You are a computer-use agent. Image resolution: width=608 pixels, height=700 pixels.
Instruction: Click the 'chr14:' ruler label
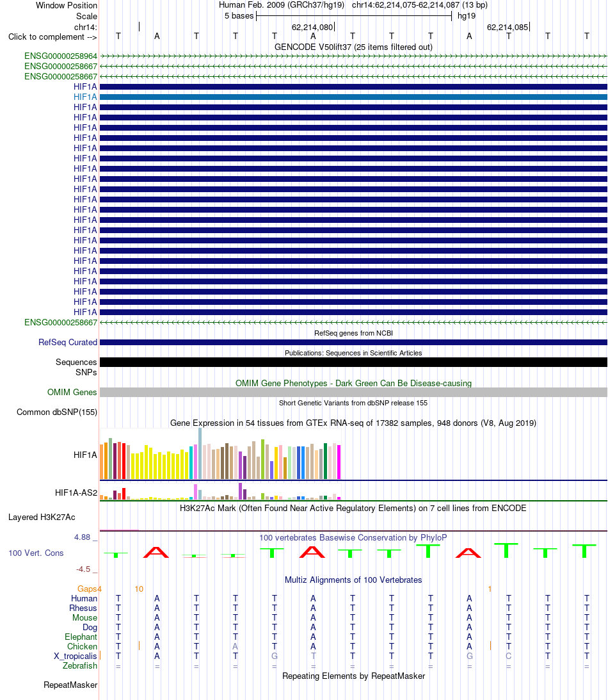[86, 28]
